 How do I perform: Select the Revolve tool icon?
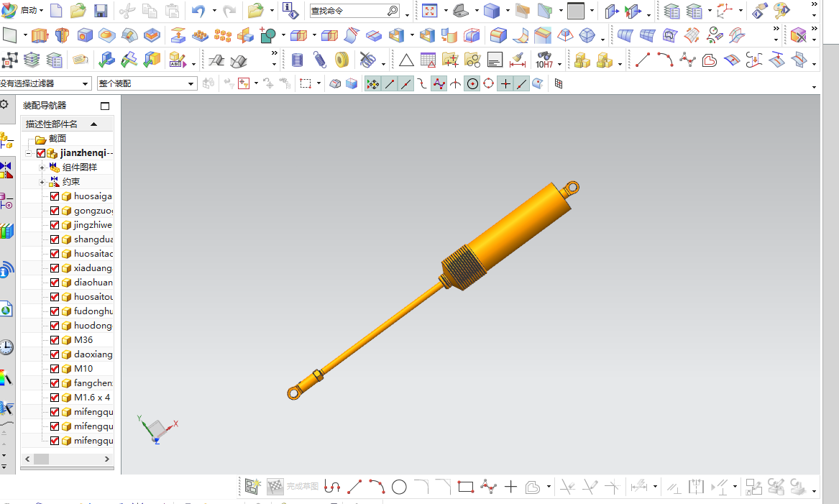point(62,35)
